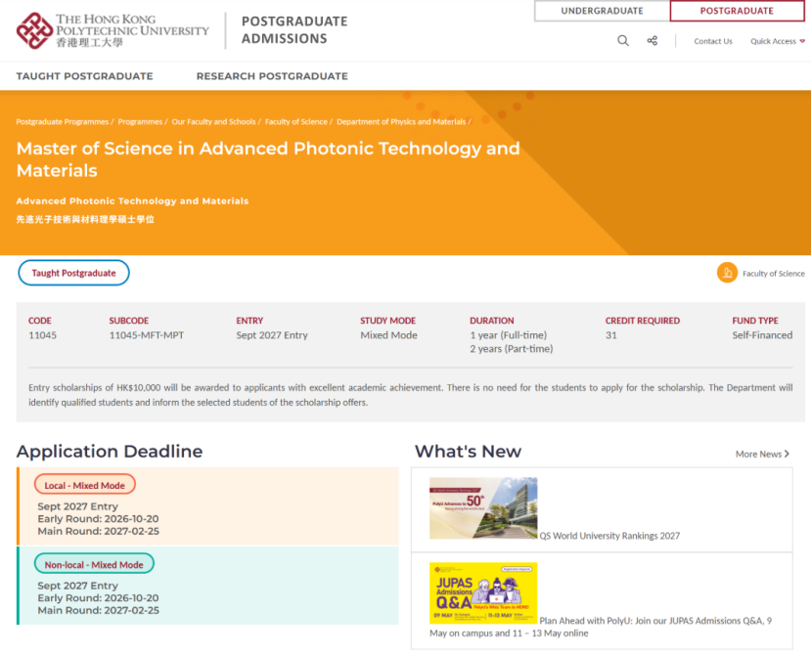
Task: Switch to the Undergraduate tab
Action: click(x=602, y=11)
